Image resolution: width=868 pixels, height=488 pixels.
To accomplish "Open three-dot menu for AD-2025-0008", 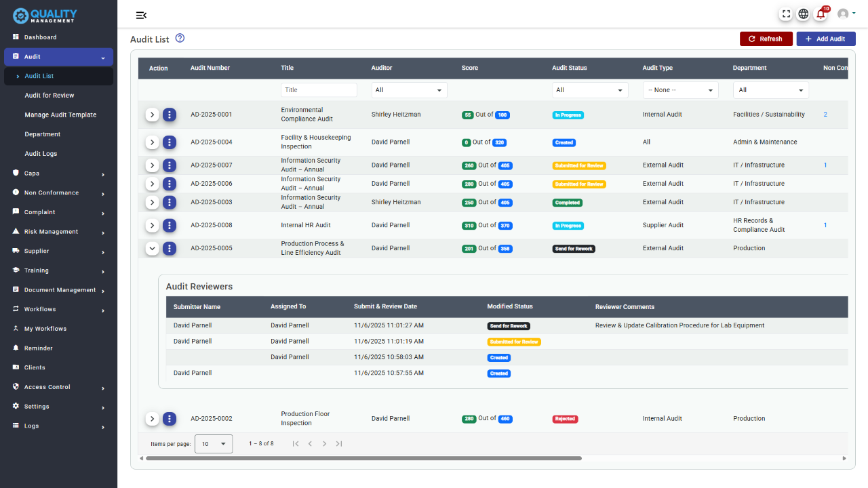I will 170,225.
